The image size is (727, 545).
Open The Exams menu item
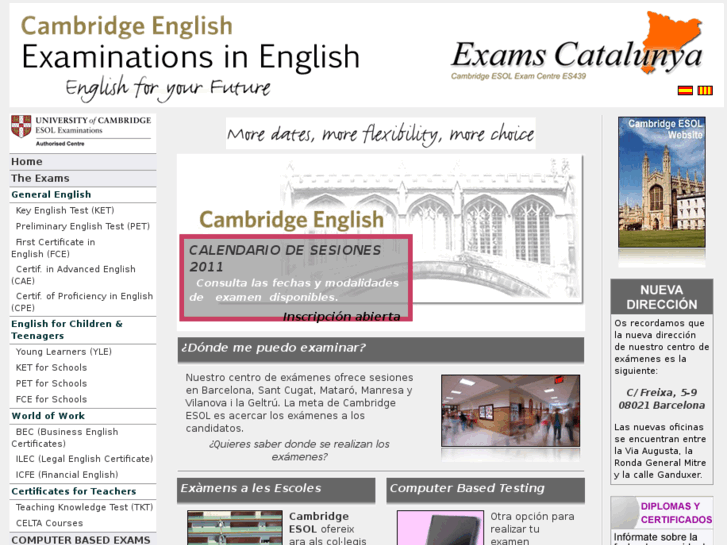40,178
